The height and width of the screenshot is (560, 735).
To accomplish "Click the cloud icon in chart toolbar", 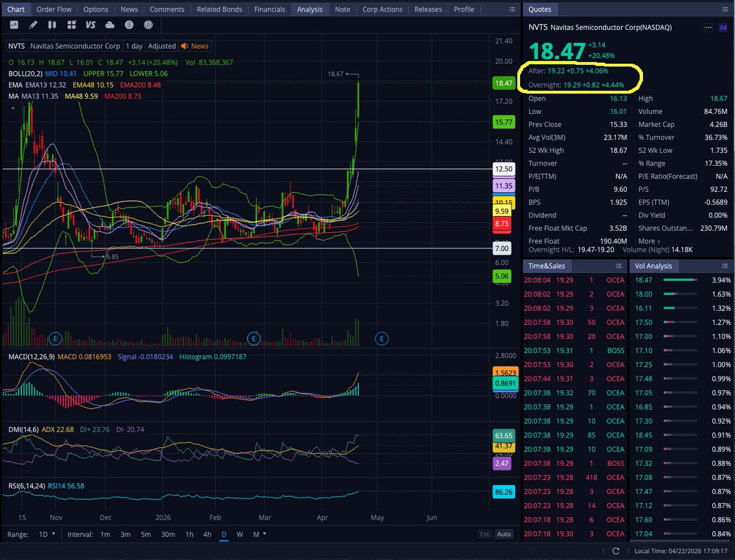I will pos(110,25).
